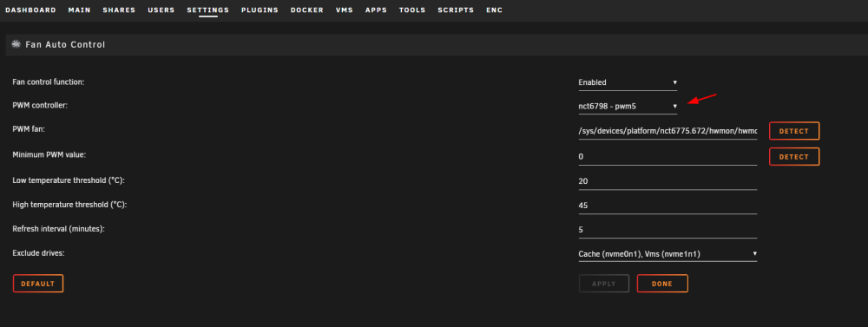The image size is (868, 327).
Task: Expand the PWM controller dropdown
Action: 628,106
